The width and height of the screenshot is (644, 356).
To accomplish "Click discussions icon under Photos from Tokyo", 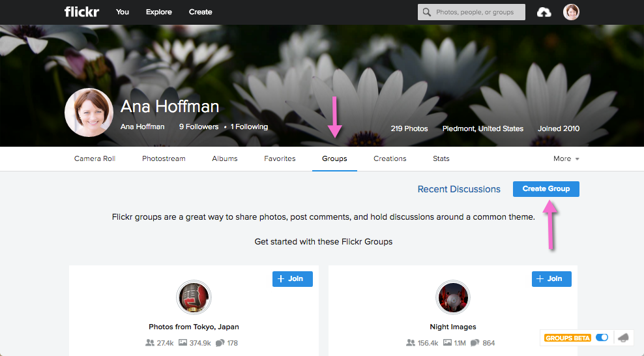I will click(220, 342).
